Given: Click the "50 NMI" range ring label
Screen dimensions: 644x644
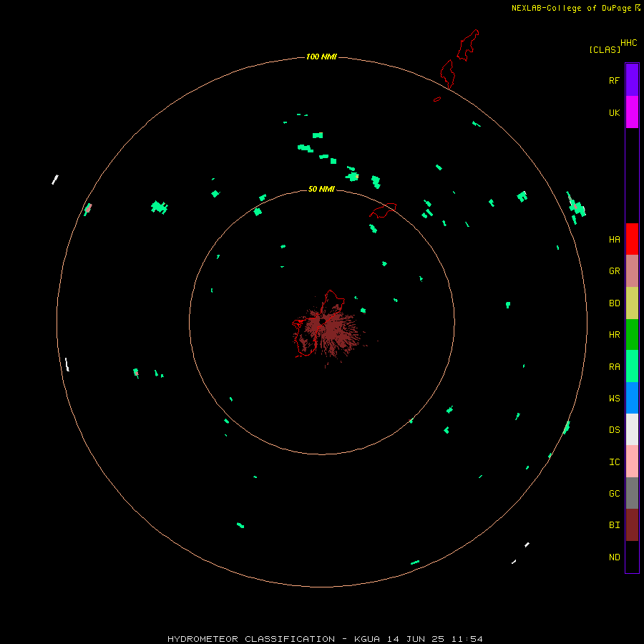Looking at the screenshot, I should click(x=321, y=189).
